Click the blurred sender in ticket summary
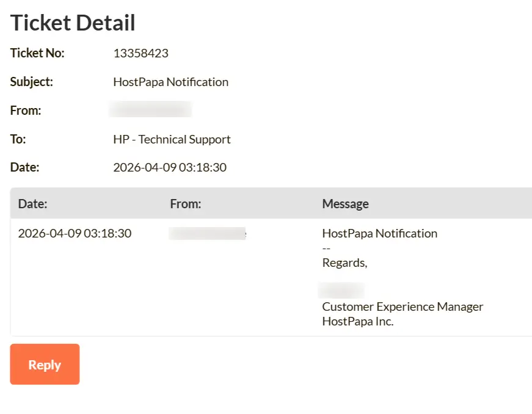Screen dimensions: 532x414 (x=150, y=110)
